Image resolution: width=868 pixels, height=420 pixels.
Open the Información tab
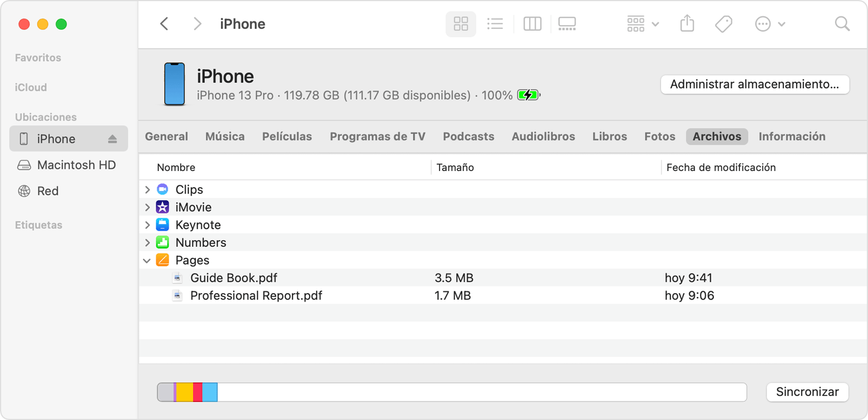pos(792,136)
